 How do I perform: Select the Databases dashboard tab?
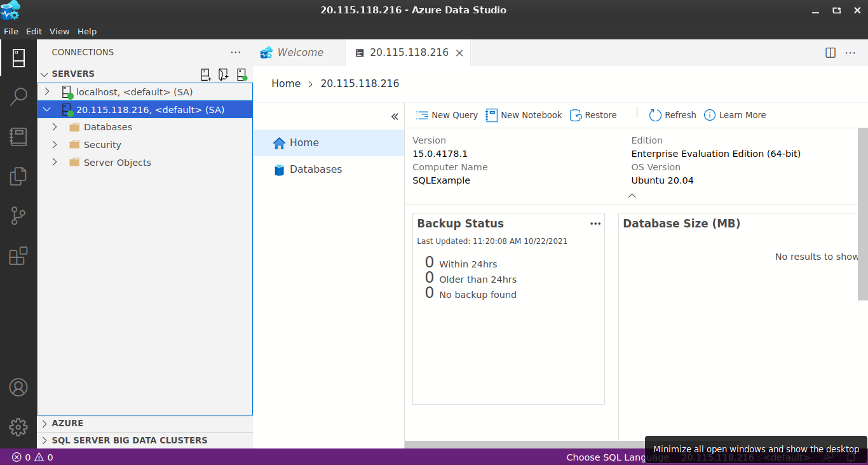click(329, 170)
